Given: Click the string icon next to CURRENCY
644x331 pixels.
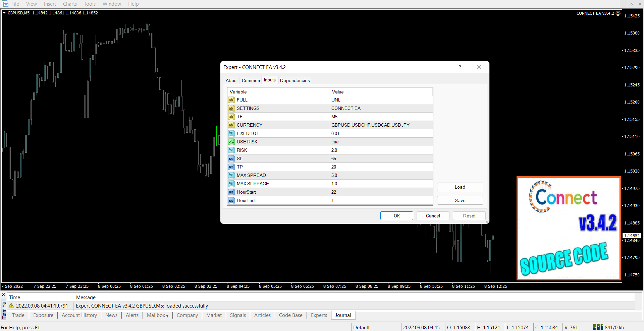Looking at the screenshot, I should tap(231, 125).
